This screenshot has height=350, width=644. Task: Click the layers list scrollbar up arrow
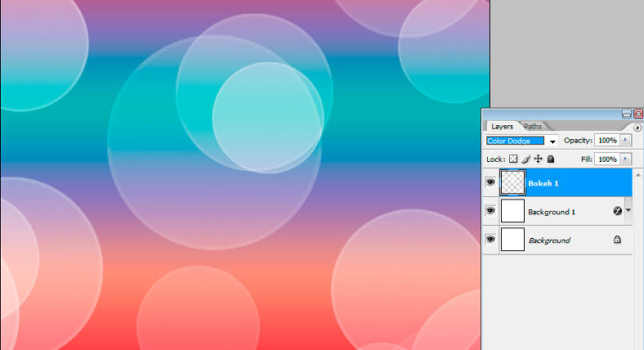[x=638, y=175]
